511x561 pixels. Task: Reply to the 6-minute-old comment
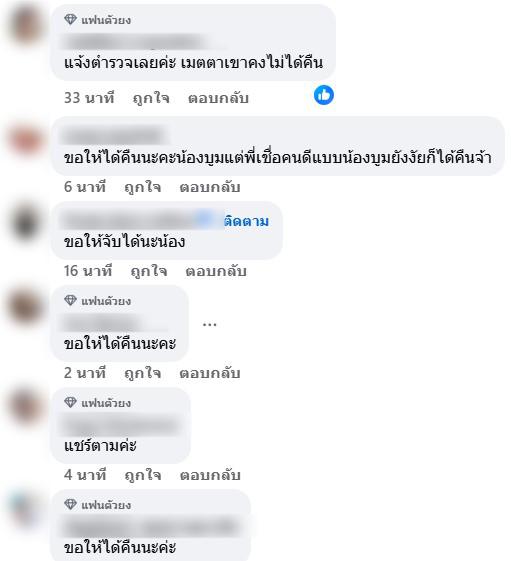pos(210,187)
